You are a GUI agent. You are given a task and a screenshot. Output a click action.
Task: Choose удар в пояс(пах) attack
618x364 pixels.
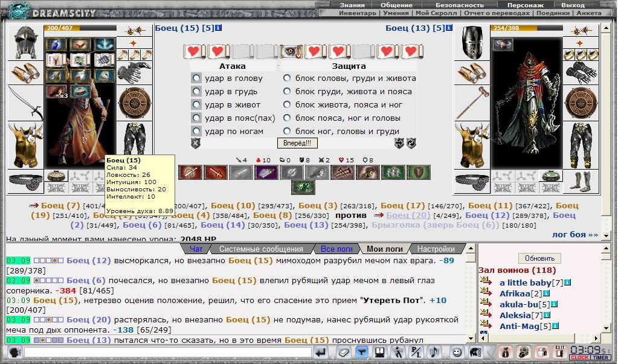[x=196, y=118]
